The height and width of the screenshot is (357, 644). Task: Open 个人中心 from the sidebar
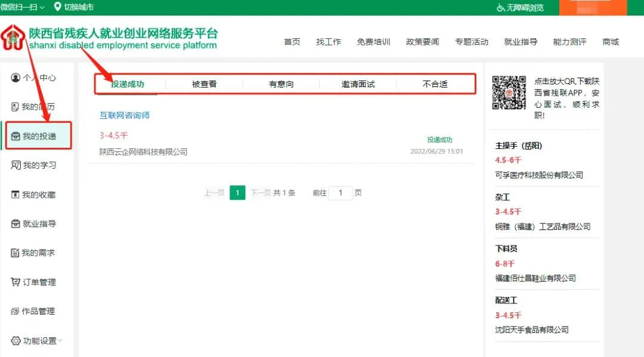(33, 77)
